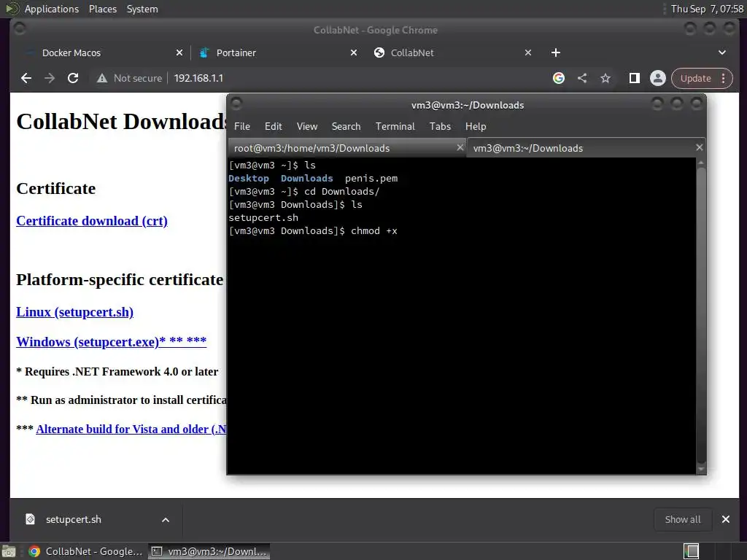Click the vm3@vm3 terminal taskbar entry
747x560 pixels.
pos(209,551)
